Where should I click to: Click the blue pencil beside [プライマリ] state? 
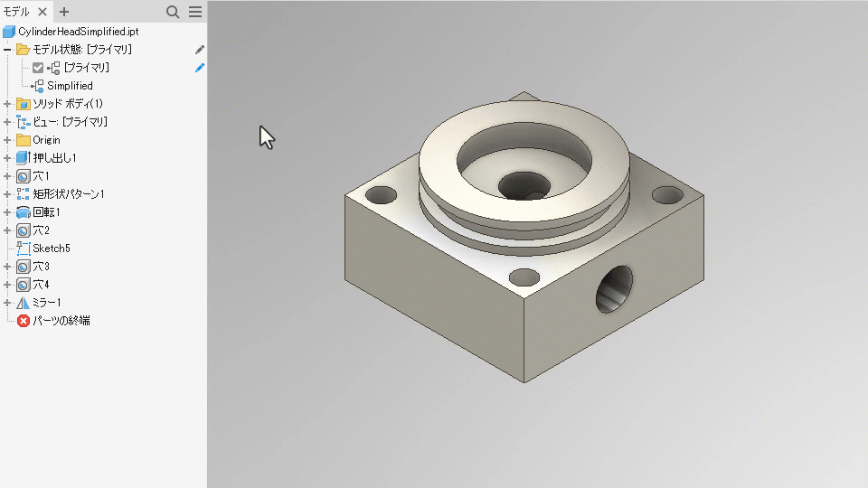199,68
